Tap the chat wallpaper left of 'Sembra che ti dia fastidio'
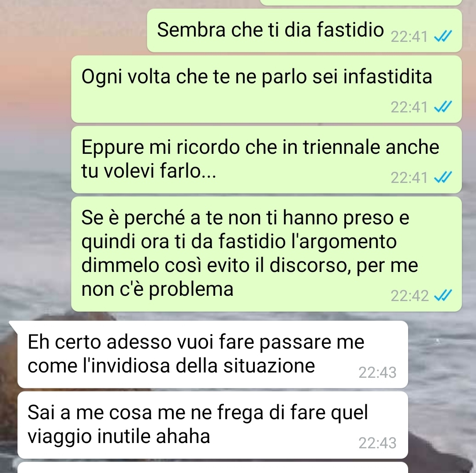The height and width of the screenshot is (473, 476). tap(73, 30)
